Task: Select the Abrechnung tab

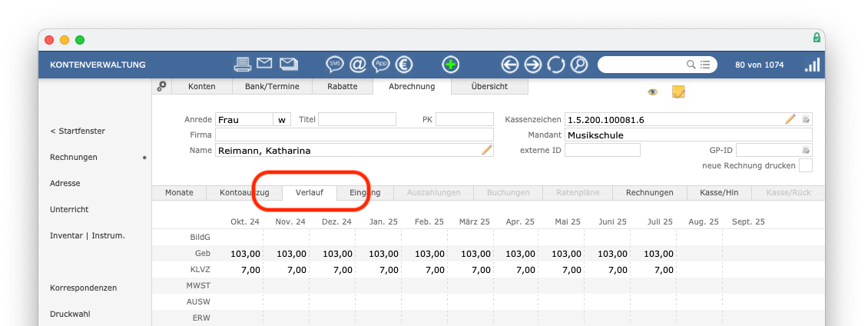Action: pyautogui.click(x=412, y=86)
